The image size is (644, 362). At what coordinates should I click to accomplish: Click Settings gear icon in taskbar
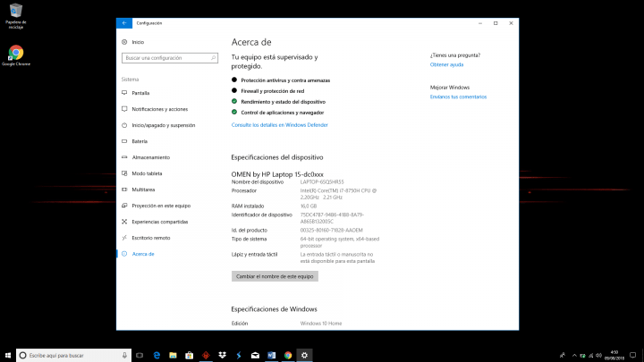[304, 355]
